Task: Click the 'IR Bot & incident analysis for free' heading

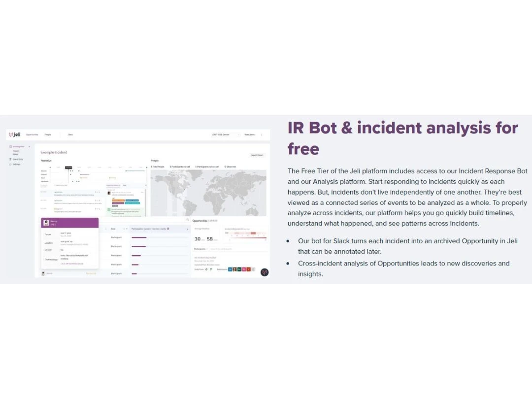Action: (403, 138)
